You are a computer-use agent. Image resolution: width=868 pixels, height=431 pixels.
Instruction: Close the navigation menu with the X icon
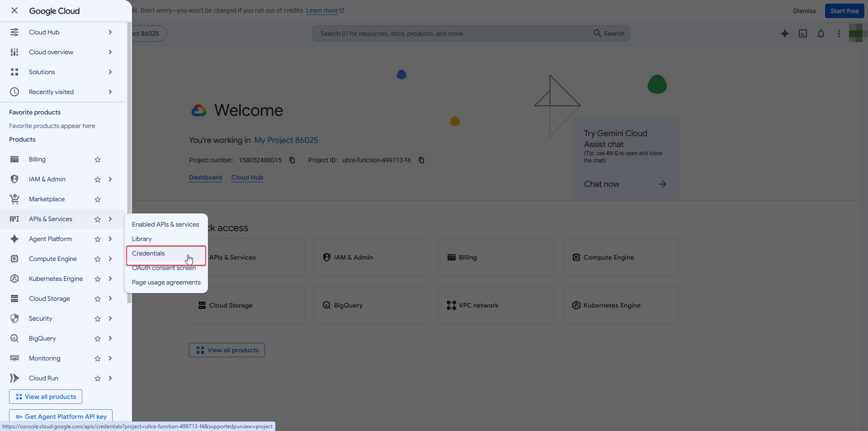pyautogui.click(x=14, y=10)
